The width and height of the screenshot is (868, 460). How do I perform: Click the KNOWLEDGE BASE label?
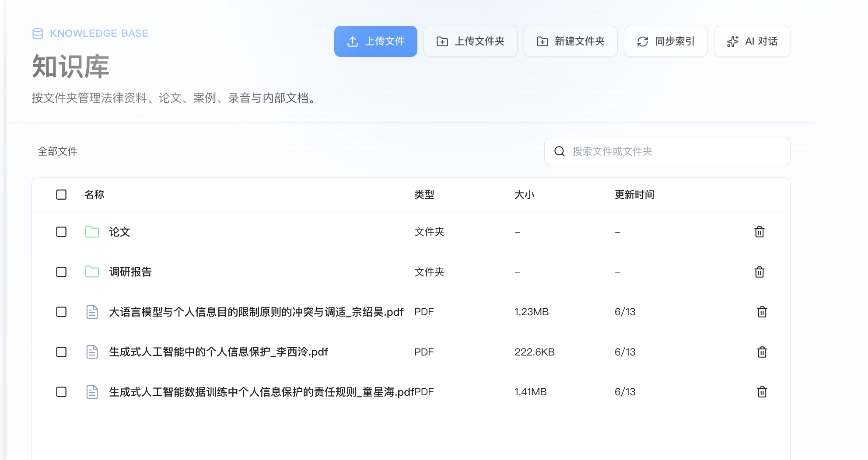[99, 34]
